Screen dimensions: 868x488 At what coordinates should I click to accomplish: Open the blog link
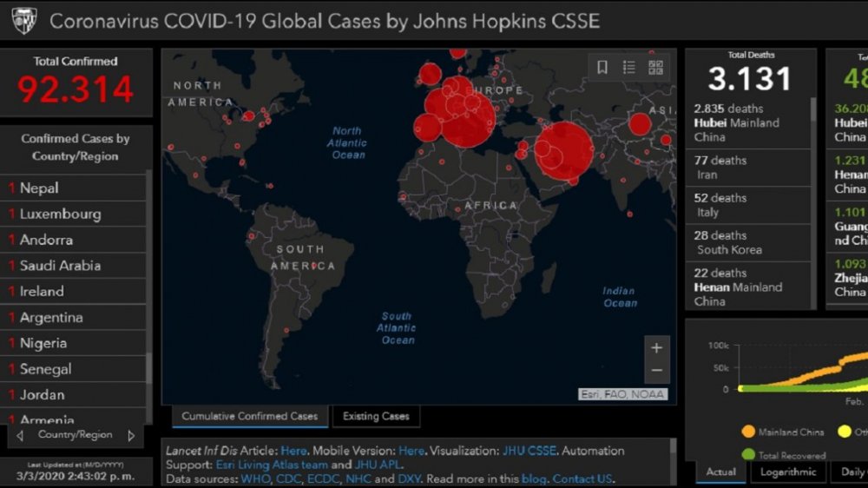(533, 478)
